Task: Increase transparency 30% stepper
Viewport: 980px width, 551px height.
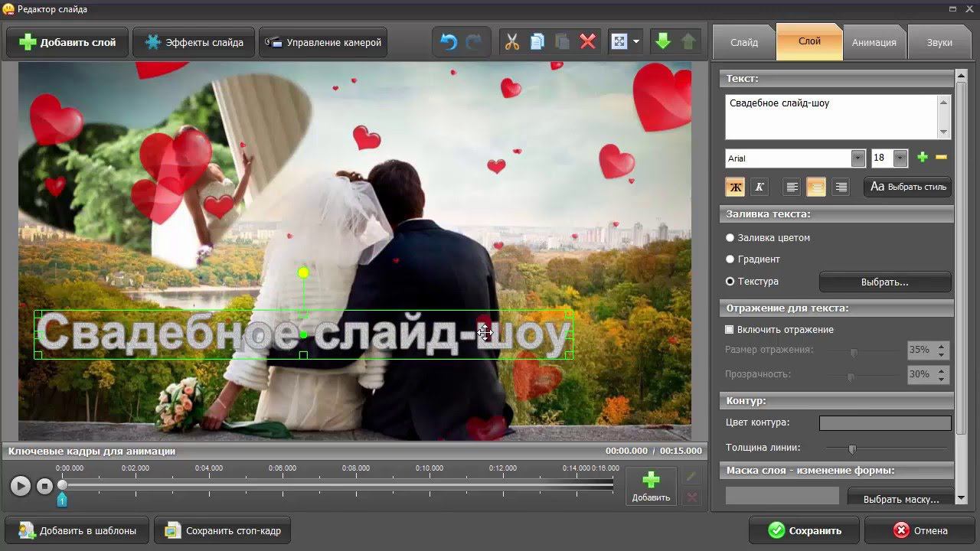Action: (x=942, y=370)
